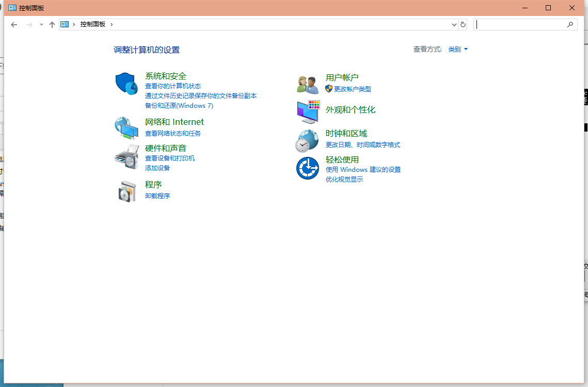Open the 时钟和区域 clock icon
Image resolution: width=588 pixels, height=387 pixels.
(x=307, y=140)
